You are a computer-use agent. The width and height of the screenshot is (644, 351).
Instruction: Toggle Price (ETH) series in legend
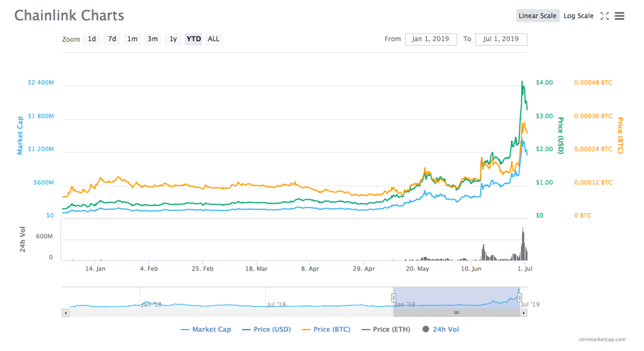pyautogui.click(x=386, y=329)
